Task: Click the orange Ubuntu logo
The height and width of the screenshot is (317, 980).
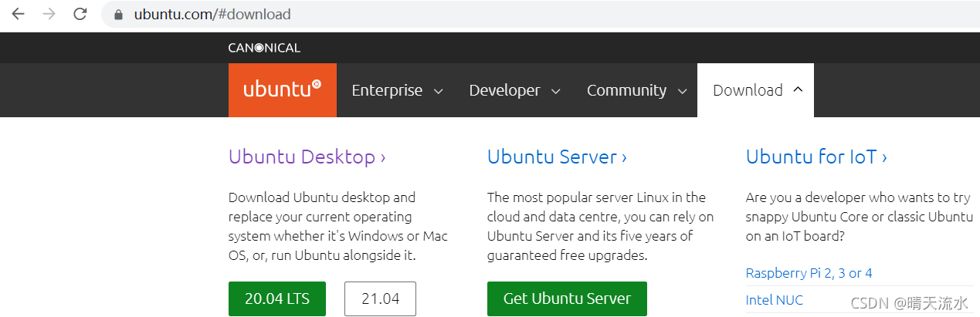Action: (x=283, y=90)
